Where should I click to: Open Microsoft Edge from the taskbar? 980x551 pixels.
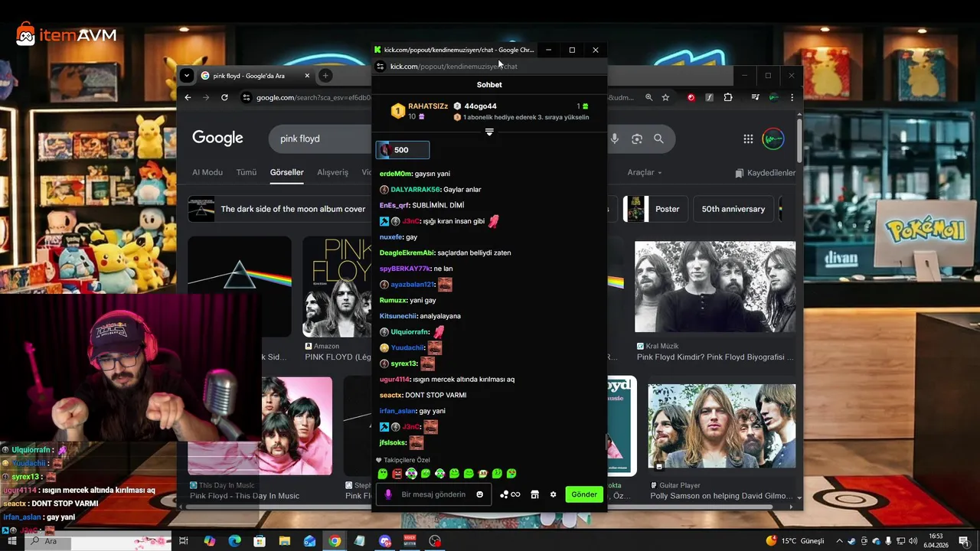pos(234,541)
